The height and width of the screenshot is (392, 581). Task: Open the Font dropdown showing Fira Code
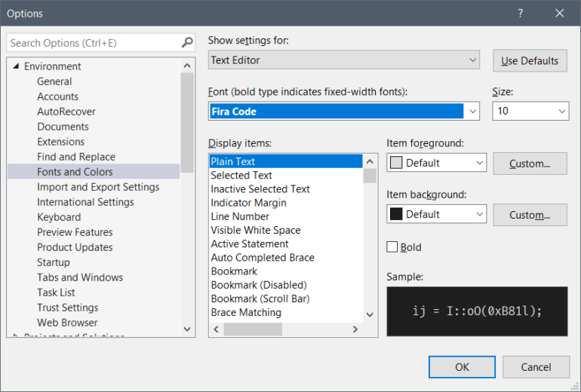[472, 112]
